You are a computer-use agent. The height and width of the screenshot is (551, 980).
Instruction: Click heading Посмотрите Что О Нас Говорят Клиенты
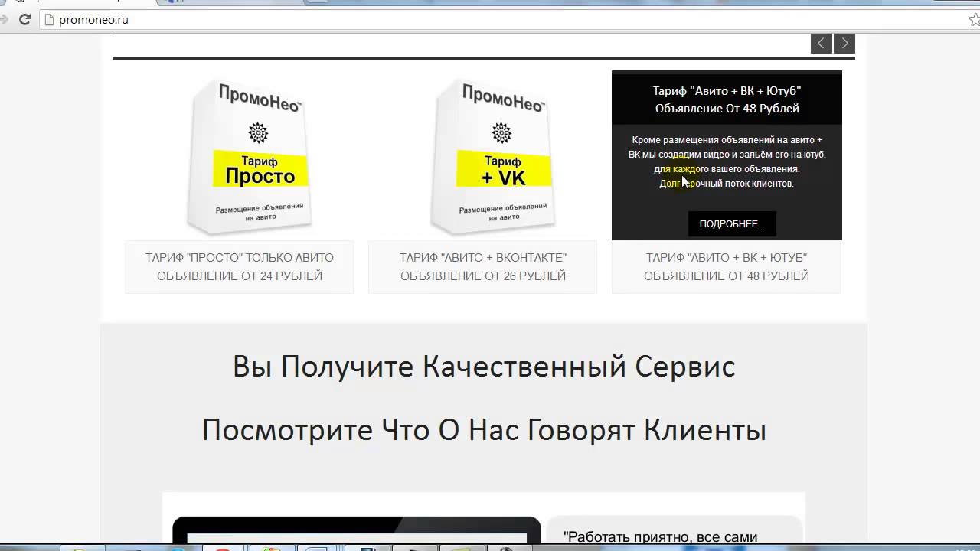[x=484, y=430]
